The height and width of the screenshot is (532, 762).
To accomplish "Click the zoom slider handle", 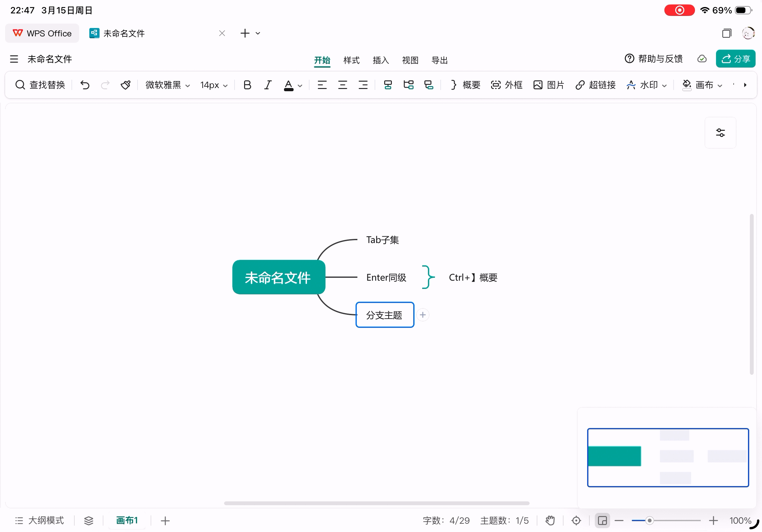I will [x=649, y=521].
